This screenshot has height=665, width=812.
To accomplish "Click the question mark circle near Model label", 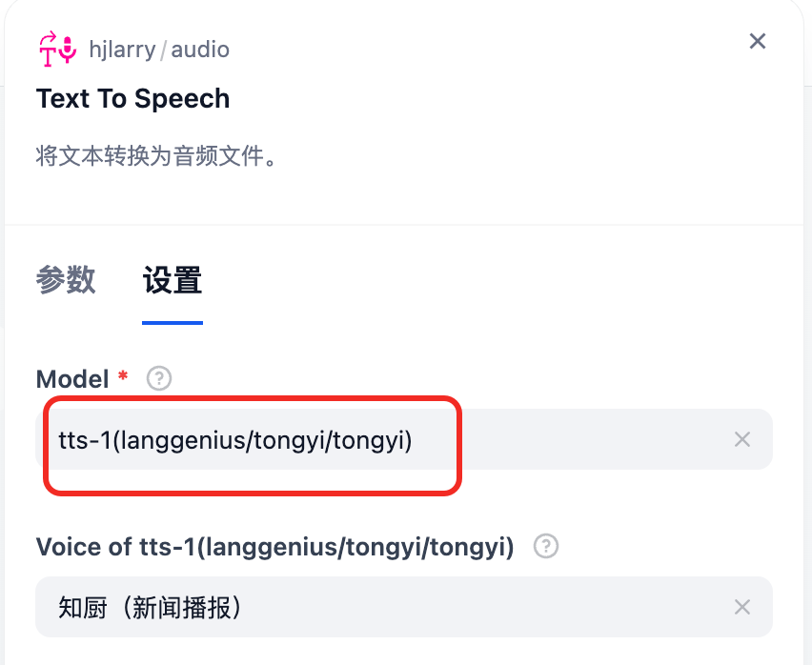I will (x=158, y=378).
